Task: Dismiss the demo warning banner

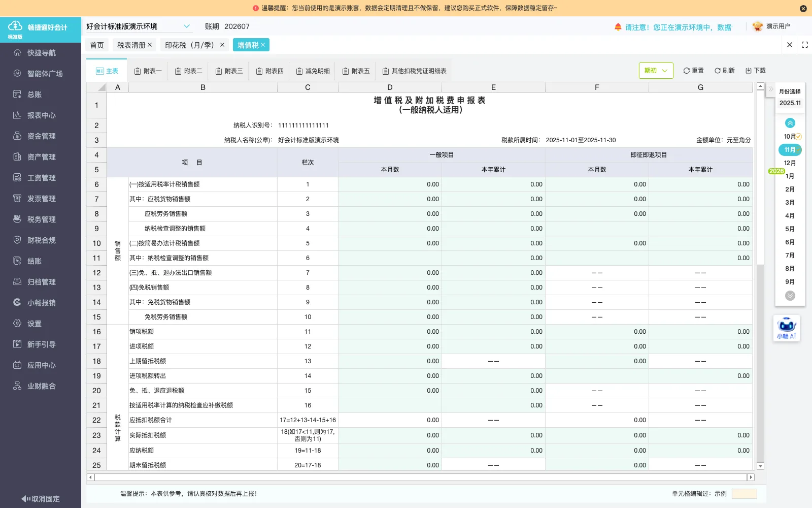Action: point(803,8)
